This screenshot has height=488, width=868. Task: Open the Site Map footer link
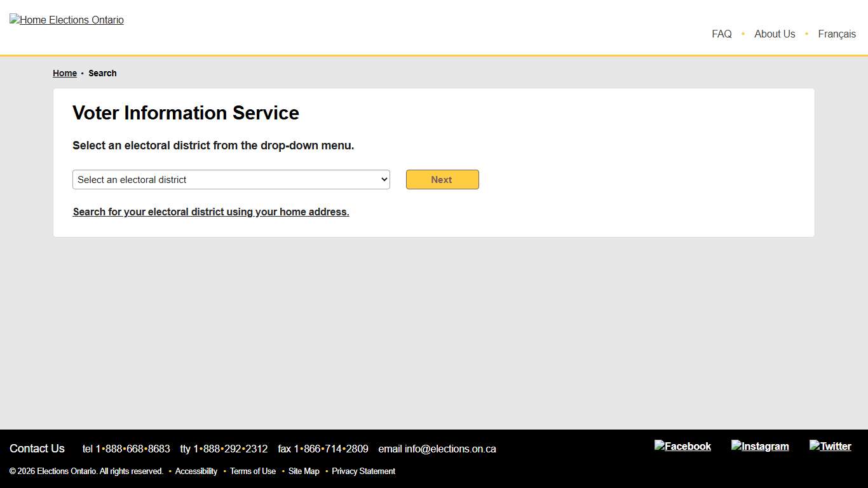click(x=304, y=471)
